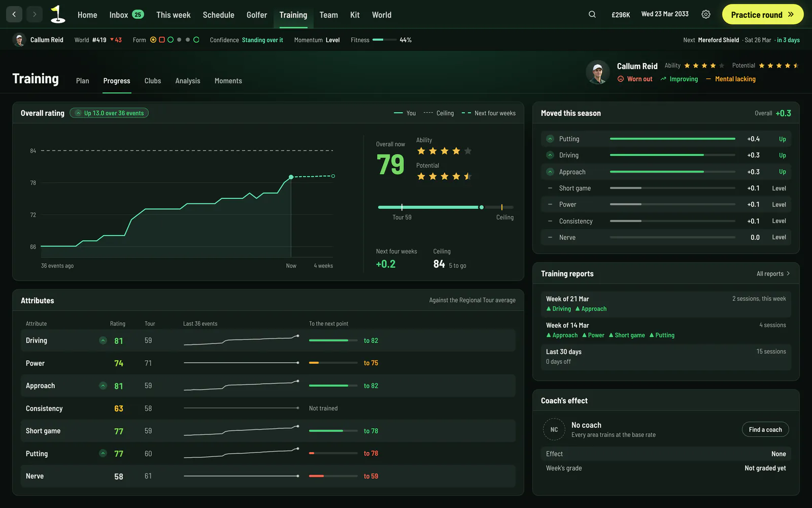
Task: Click the Week of 14 Mar report
Action: [x=666, y=330]
